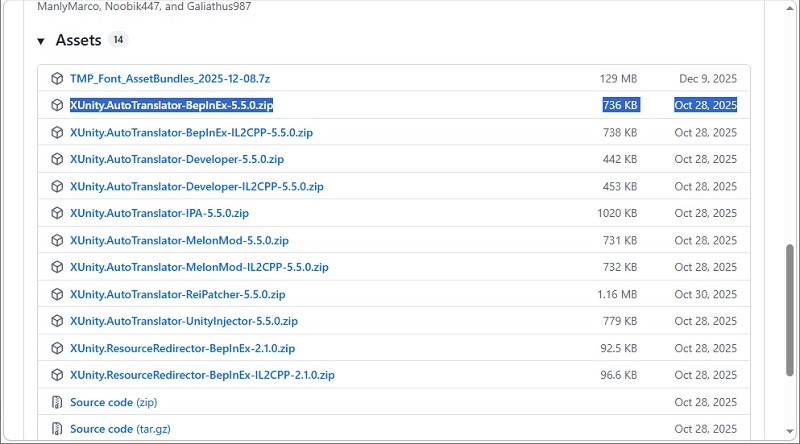This screenshot has height=444, width=800.
Task: Click package icon beside AutoTranslator-Developer-5.5.0.zip
Action: coord(57,159)
